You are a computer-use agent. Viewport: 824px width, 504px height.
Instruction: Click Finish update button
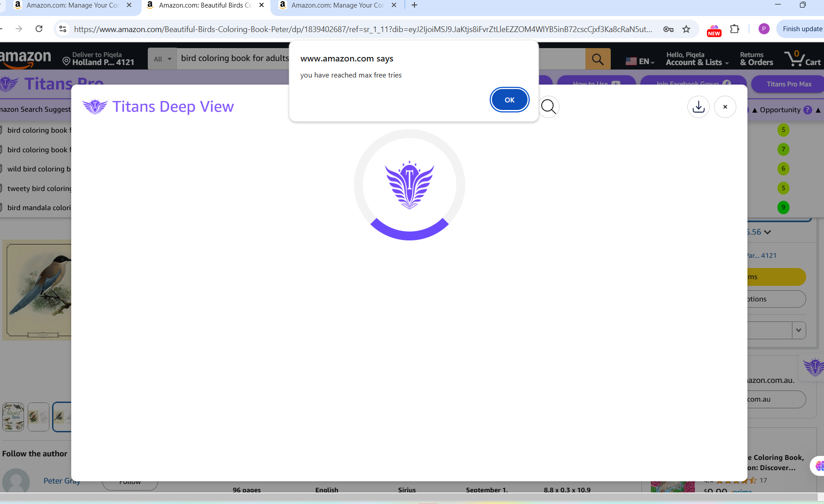point(802,29)
